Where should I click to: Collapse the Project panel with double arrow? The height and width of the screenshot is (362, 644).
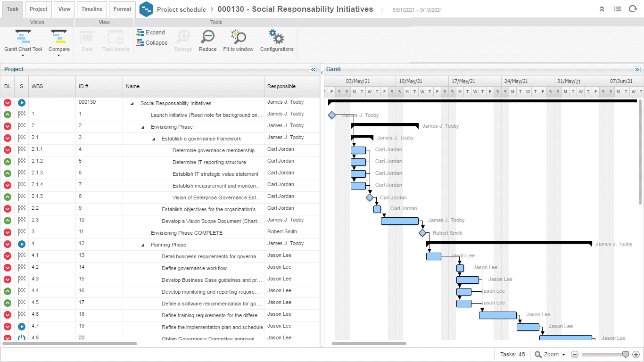point(314,69)
